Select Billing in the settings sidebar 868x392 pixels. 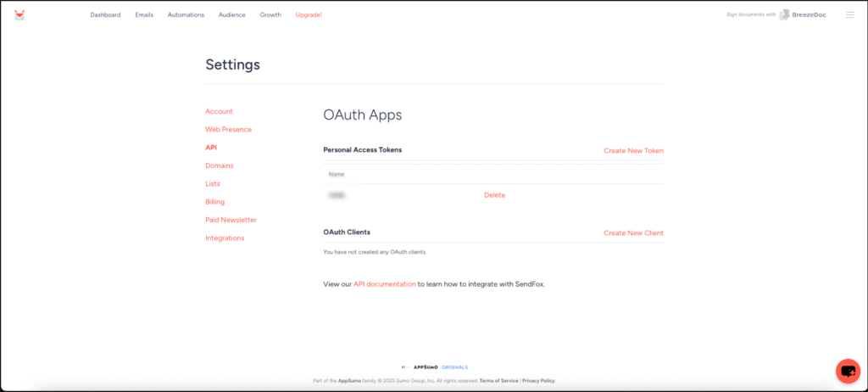coord(214,202)
